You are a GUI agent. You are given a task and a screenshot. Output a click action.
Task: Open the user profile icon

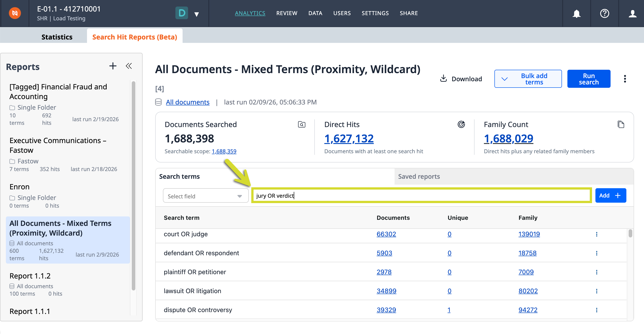tap(632, 14)
